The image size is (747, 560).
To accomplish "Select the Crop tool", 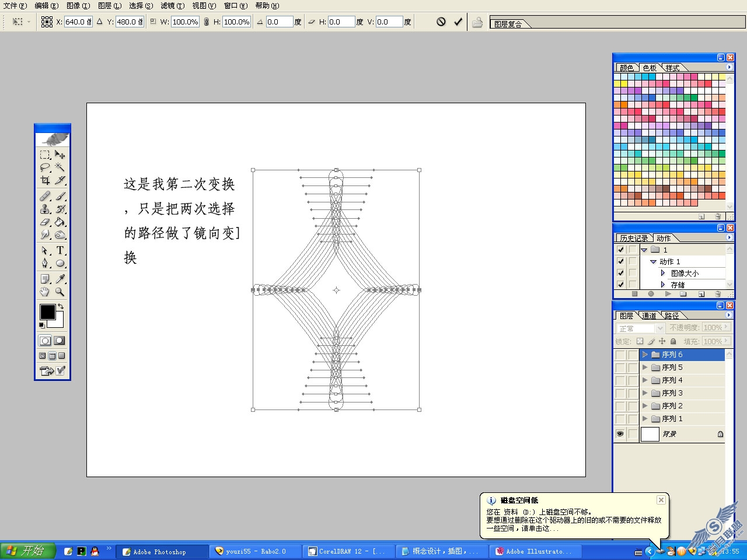I will tap(45, 180).
